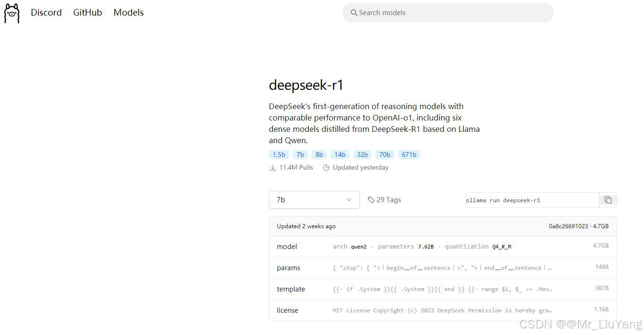The height and width of the screenshot is (335, 644).
Task: Switch to the GitHub page
Action: 87,13
